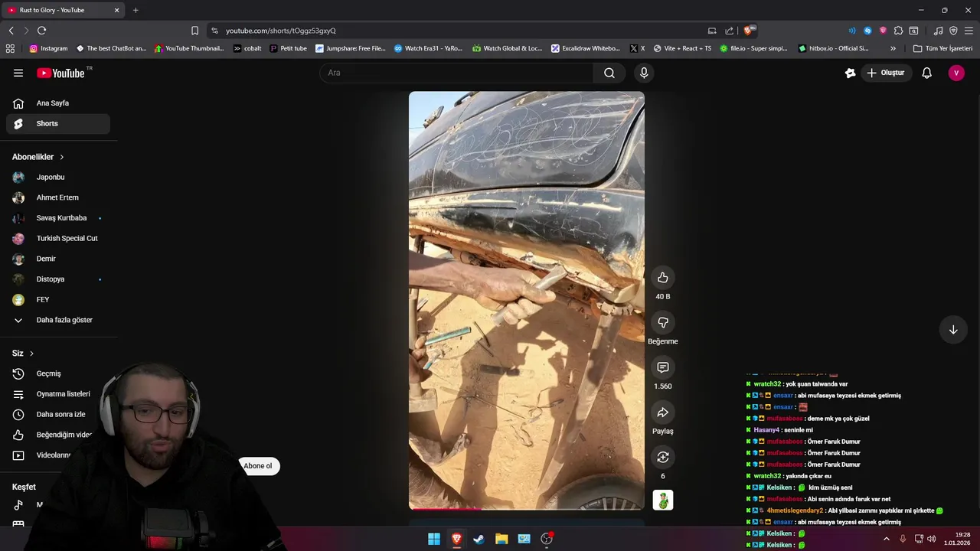980x551 pixels.
Task: Open the Brave music note playlist icon
Action: click(x=938, y=31)
